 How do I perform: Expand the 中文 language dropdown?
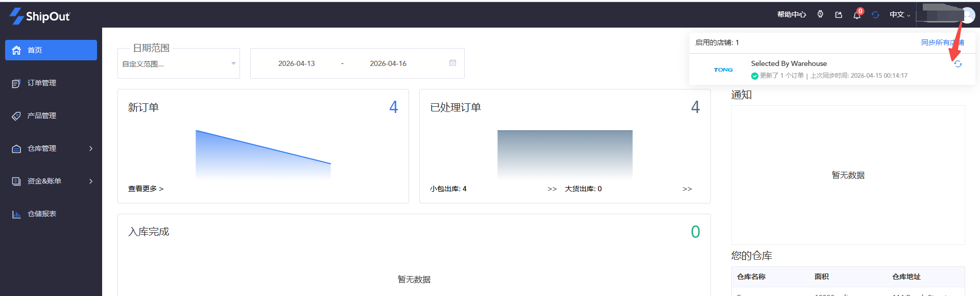[900, 15]
